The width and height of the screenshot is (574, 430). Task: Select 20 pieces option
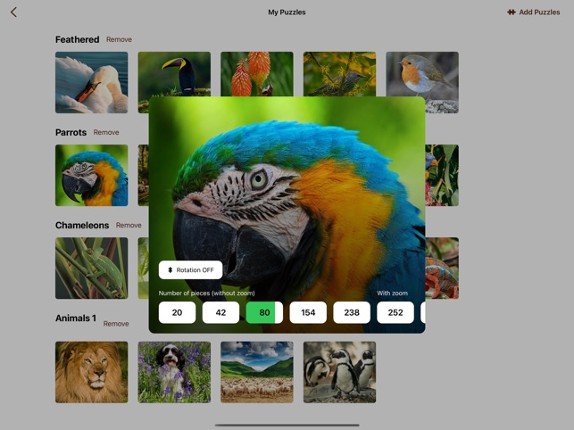pos(177,313)
